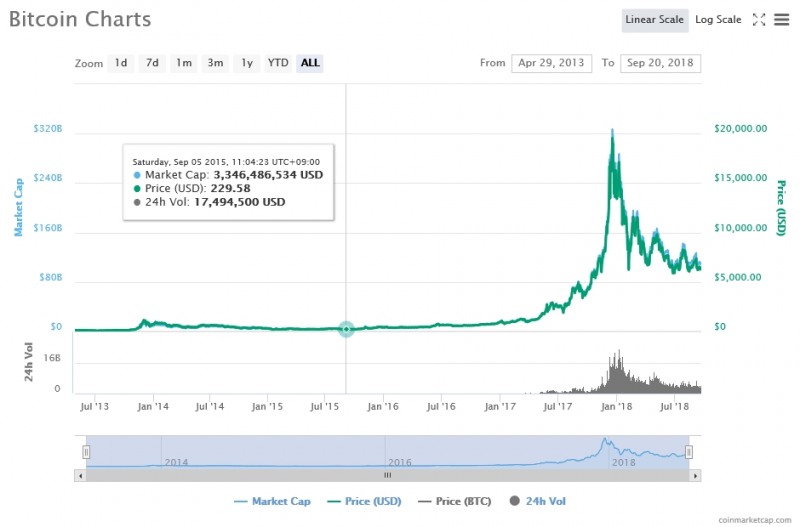Edit the From date field
This screenshot has width=800, height=527.
552,63
